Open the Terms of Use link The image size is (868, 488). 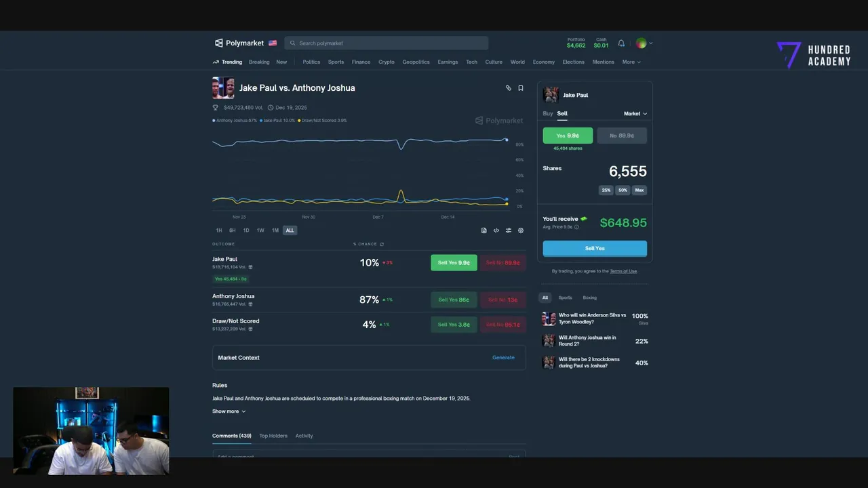click(x=623, y=271)
